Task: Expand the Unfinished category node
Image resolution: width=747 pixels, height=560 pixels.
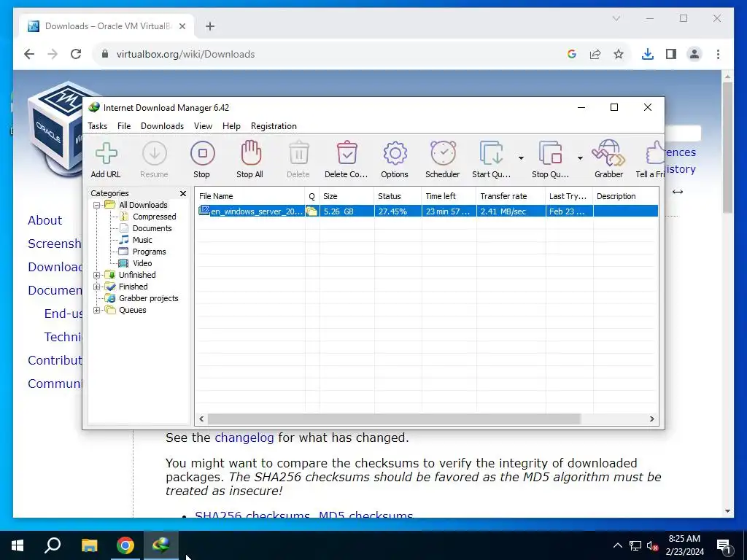Action: pos(97,275)
